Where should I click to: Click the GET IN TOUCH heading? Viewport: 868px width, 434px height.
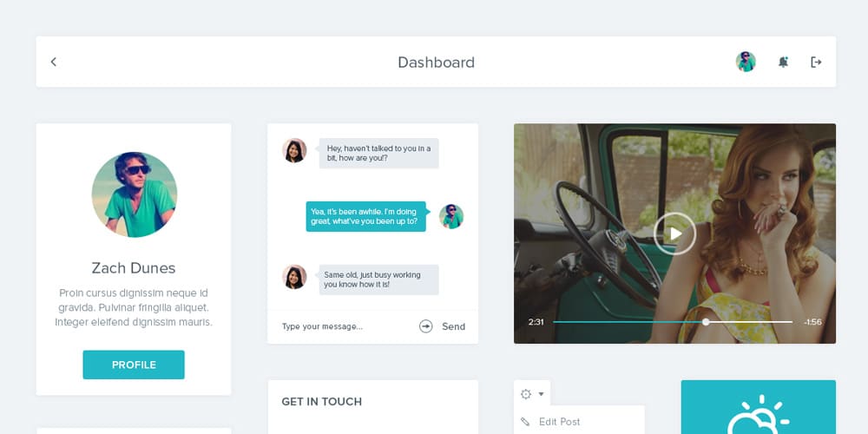[322, 402]
